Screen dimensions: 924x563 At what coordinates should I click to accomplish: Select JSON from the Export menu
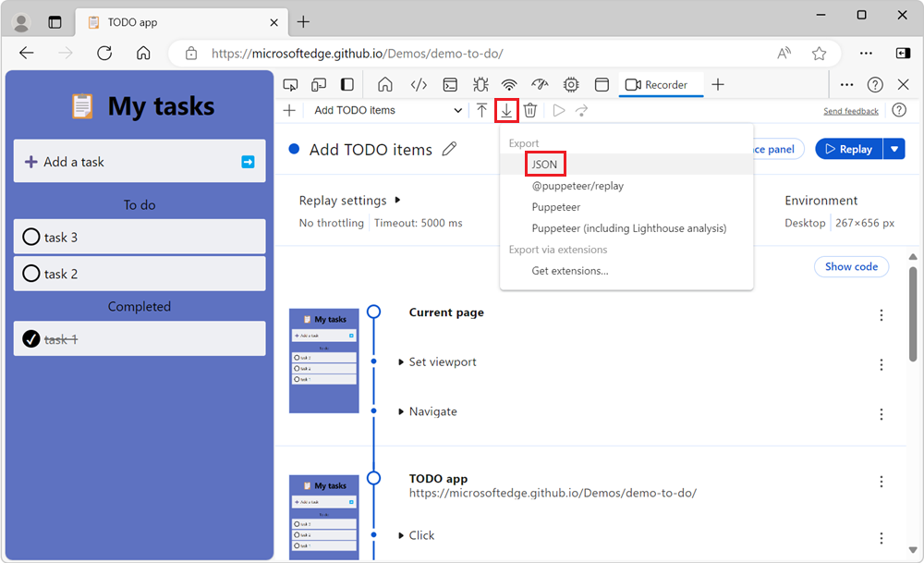(545, 163)
